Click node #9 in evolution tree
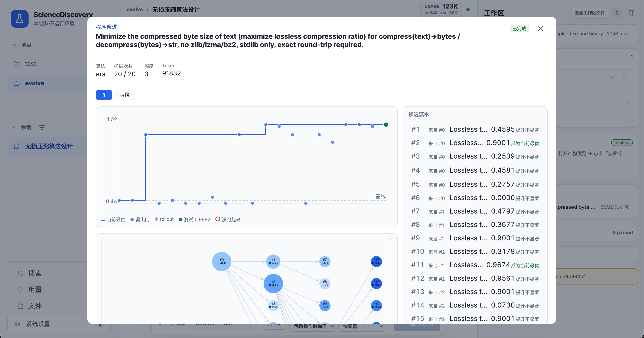 [325, 306]
